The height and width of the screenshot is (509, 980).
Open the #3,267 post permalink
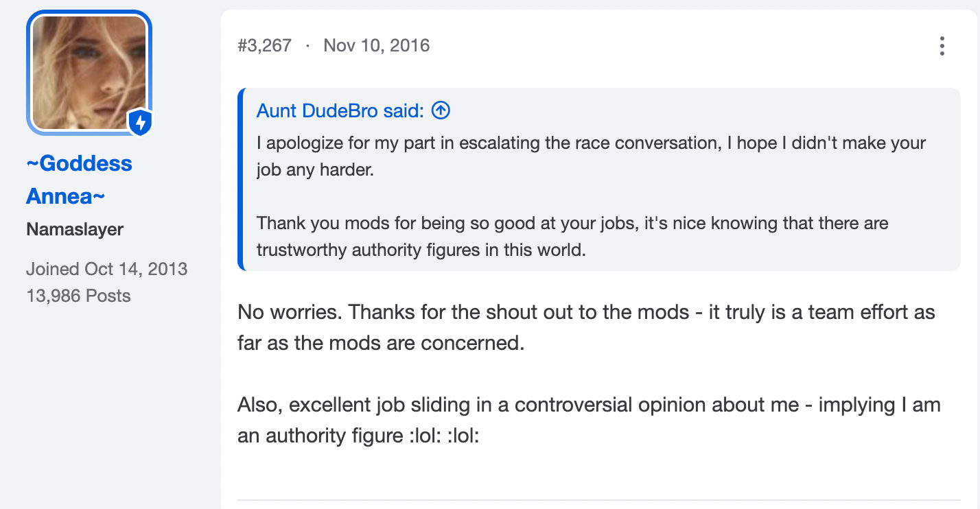click(265, 46)
